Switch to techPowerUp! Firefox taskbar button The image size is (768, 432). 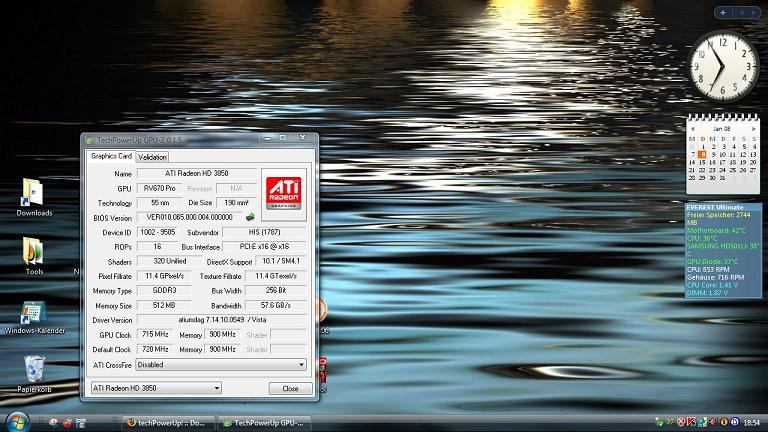coord(169,423)
